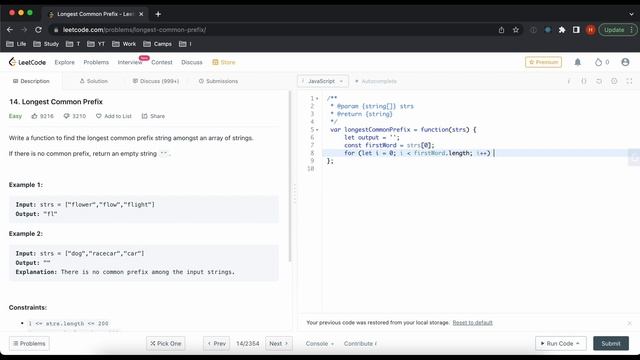Open the notifications bell
This screenshot has height=360, width=640.
pos(578,62)
